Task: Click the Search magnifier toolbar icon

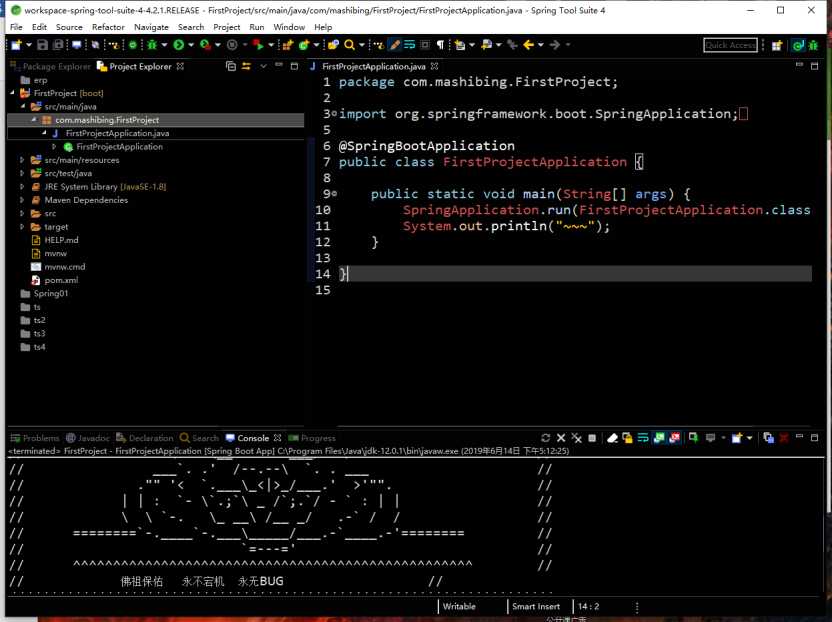Action: (x=349, y=45)
